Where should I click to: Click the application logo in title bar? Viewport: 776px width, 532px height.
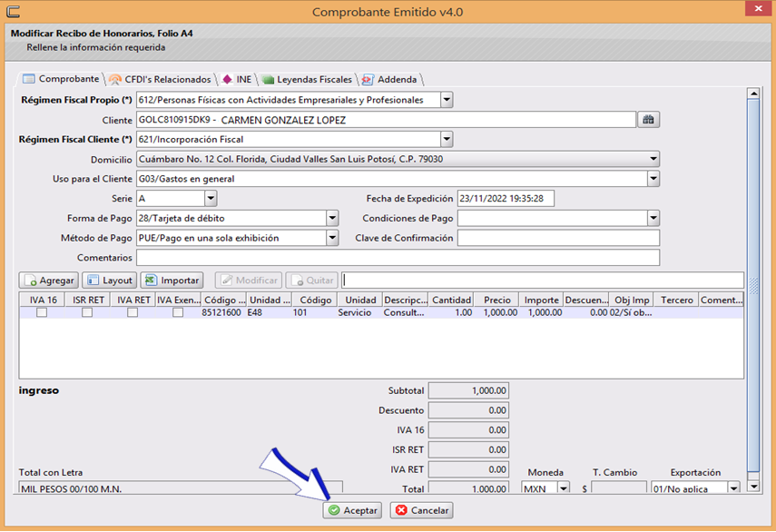[14, 10]
